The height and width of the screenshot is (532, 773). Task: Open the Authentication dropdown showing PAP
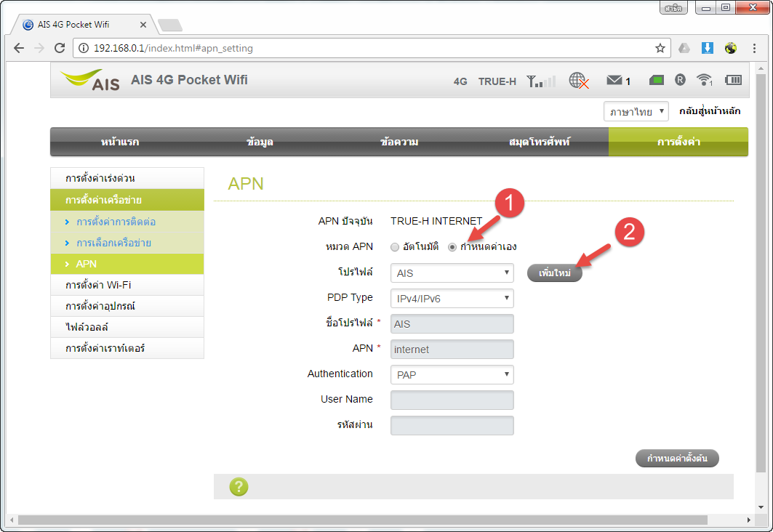[452, 375]
